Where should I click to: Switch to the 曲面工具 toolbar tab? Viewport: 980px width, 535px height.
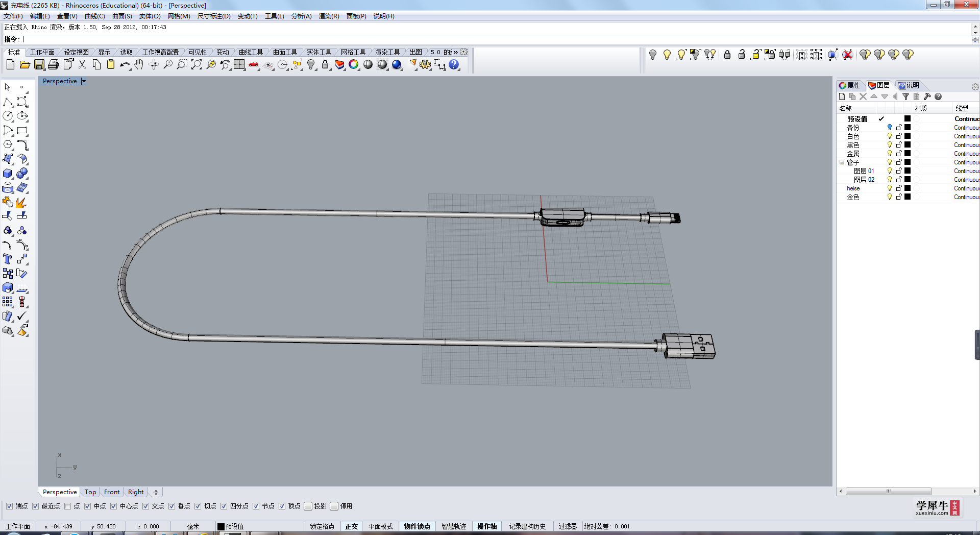tap(285, 52)
